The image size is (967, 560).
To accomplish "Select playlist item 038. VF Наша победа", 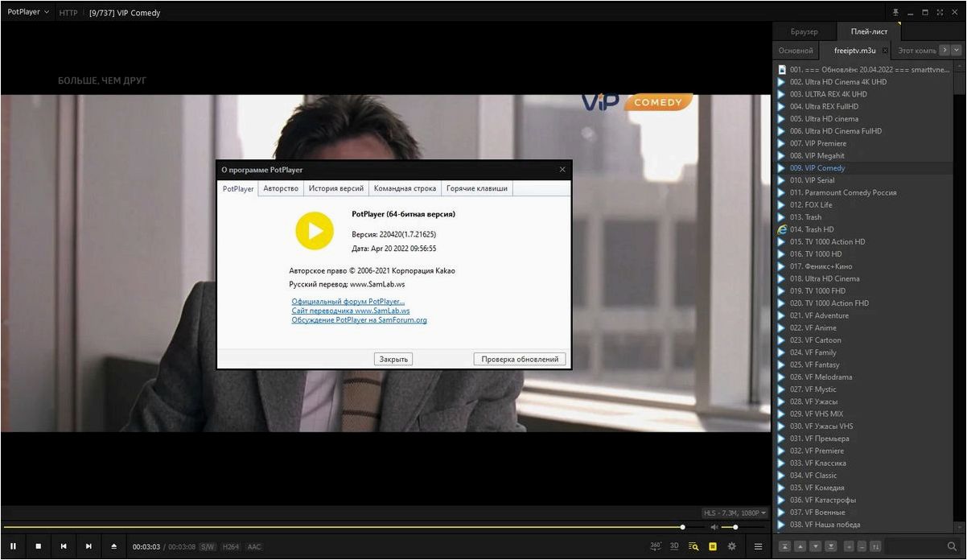I will (x=862, y=525).
